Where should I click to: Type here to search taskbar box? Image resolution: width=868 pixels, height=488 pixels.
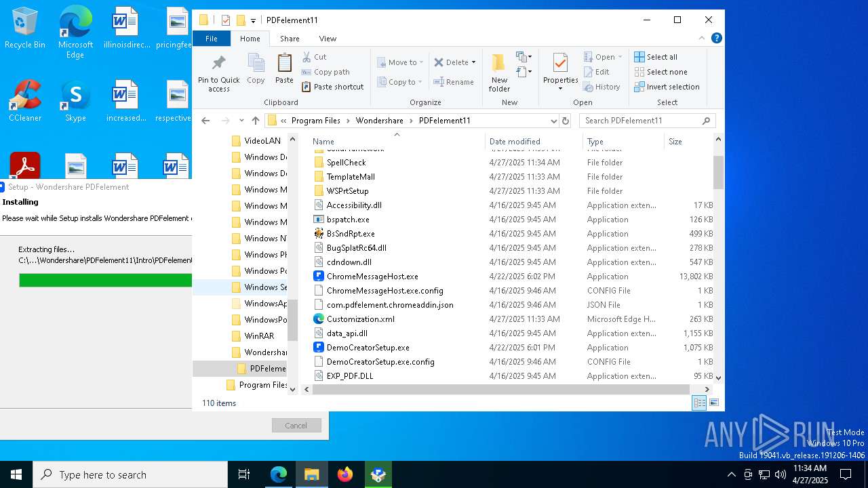coord(130,474)
